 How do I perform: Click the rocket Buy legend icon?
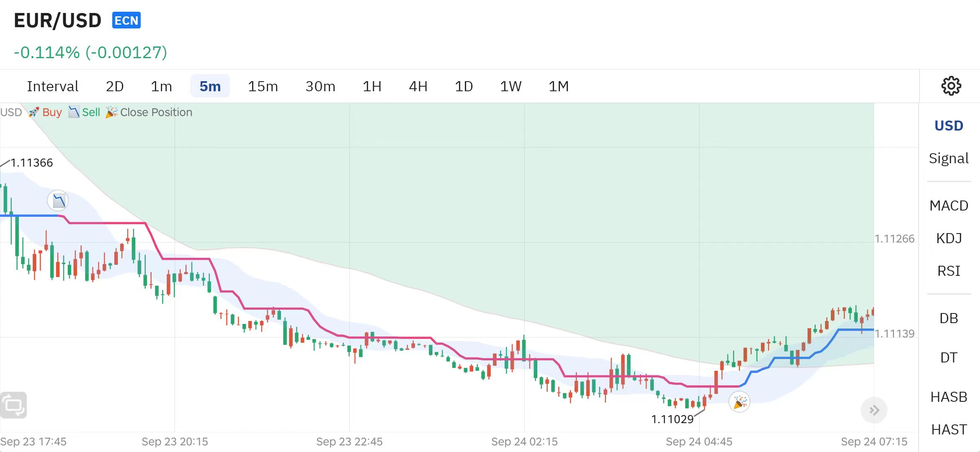point(34,112)
